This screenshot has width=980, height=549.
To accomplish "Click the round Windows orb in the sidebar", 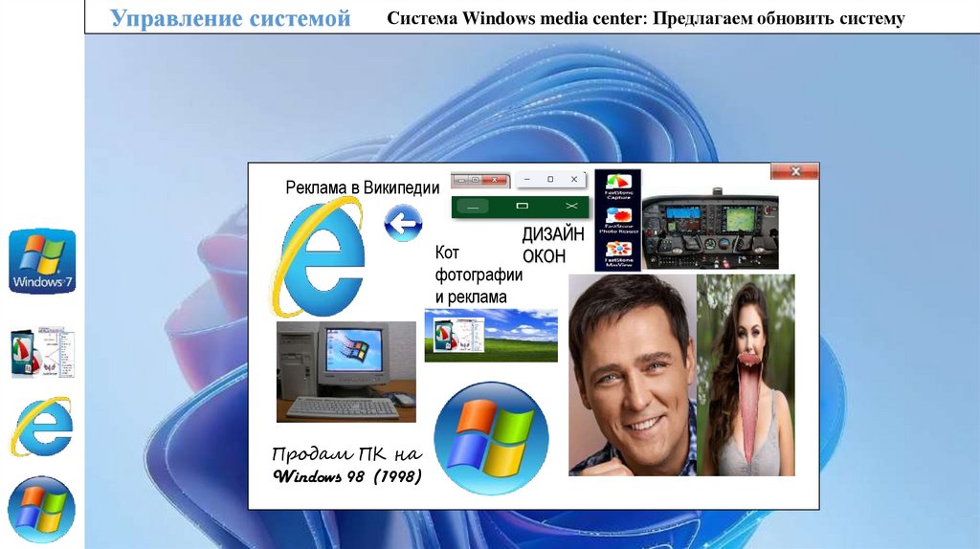I will [41, 509].
